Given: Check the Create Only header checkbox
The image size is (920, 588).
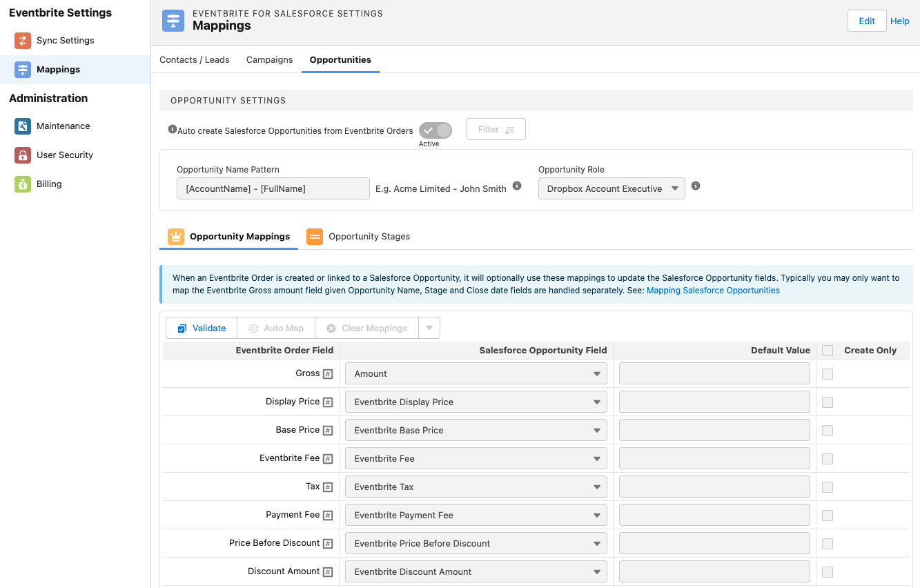Looking at the screenshot, I should 828,351.
